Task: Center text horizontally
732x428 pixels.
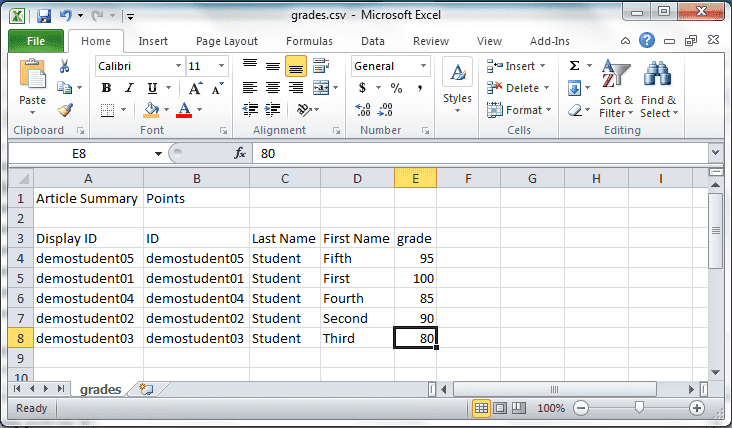Action: 273,87
